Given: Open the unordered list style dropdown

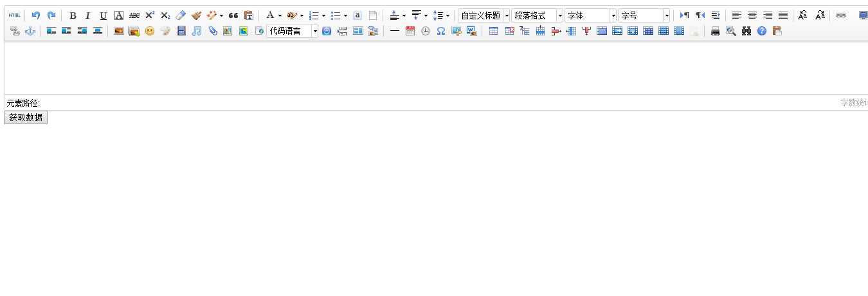Looking at the screenshot, I should (x=345, y=15).
